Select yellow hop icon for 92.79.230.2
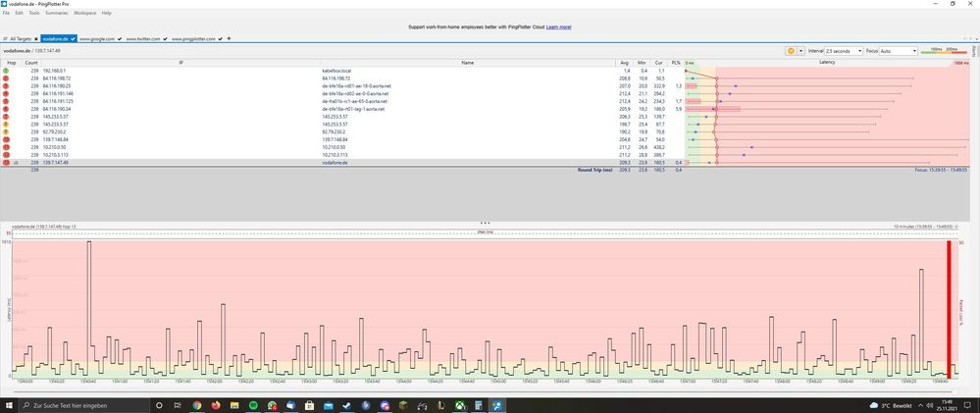Viewport: 980px width, 413px height. pos(6,131)
